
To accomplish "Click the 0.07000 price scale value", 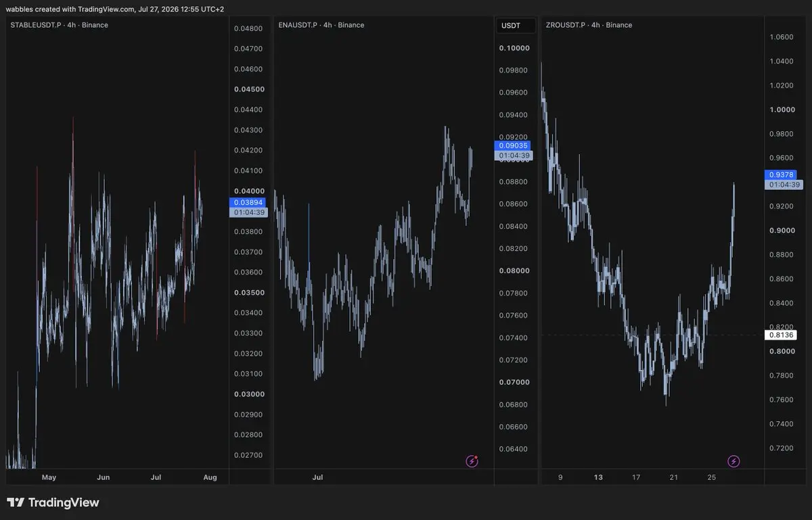I will click(514, 382).
